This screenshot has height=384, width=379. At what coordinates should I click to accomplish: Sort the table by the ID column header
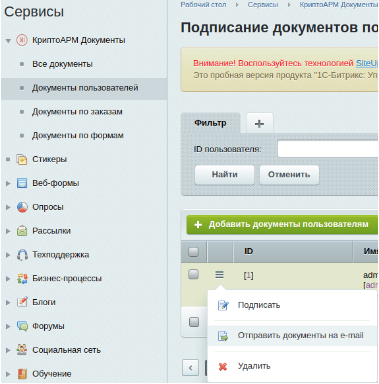[248, 251]
